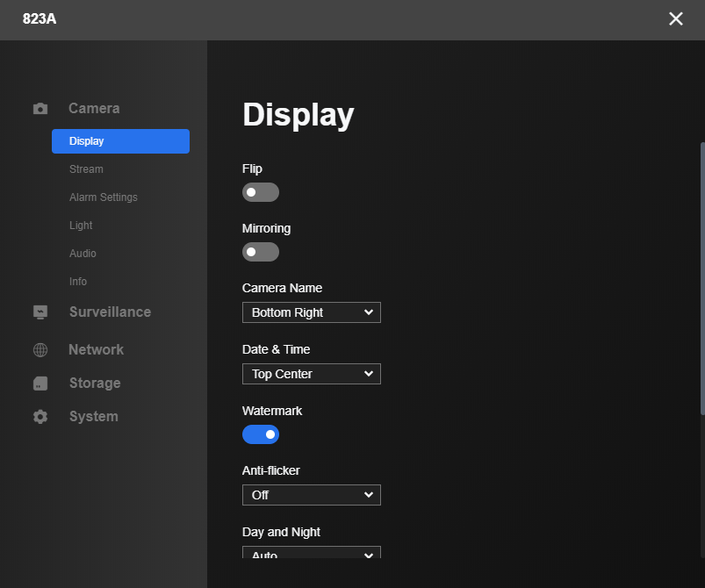
Task: Go to Alarm Settings
Action: (104, 197)
